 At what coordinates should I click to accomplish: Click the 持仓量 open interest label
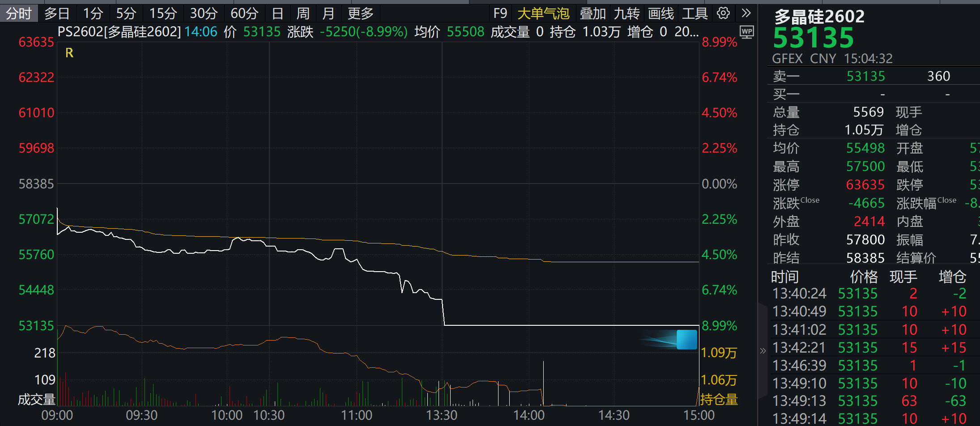coord(719,399)
